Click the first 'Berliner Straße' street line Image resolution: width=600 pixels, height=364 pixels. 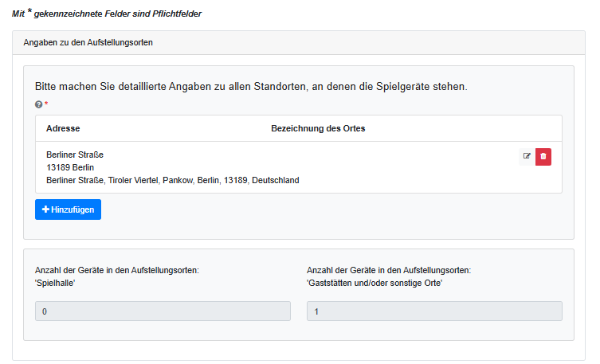[75, 155]
